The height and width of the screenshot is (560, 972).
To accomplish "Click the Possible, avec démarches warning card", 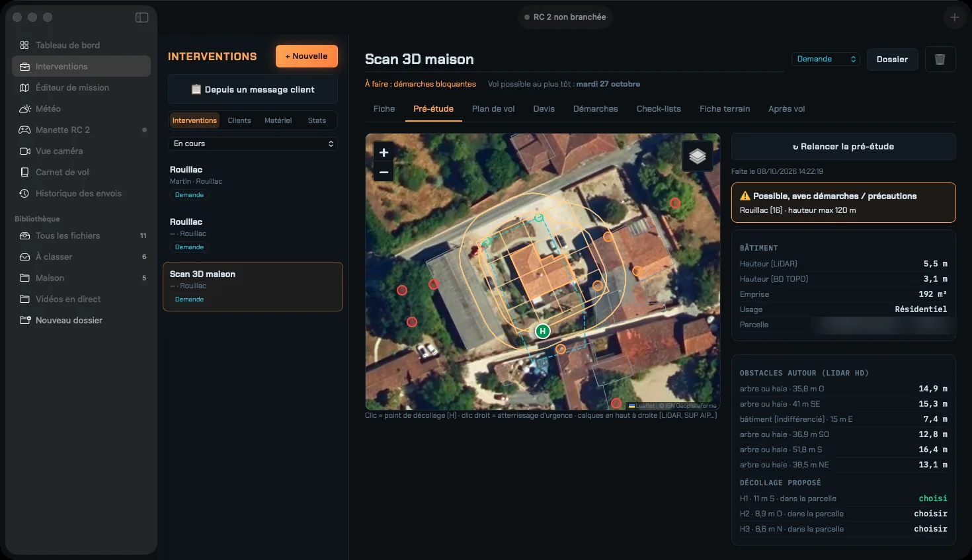I will (844, 202).
